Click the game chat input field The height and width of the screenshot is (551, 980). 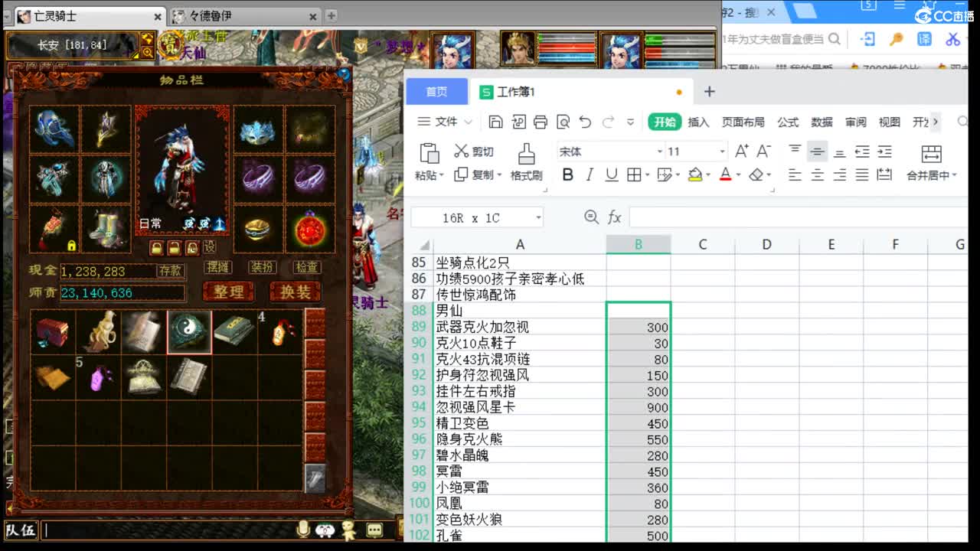tap(168, 530)
